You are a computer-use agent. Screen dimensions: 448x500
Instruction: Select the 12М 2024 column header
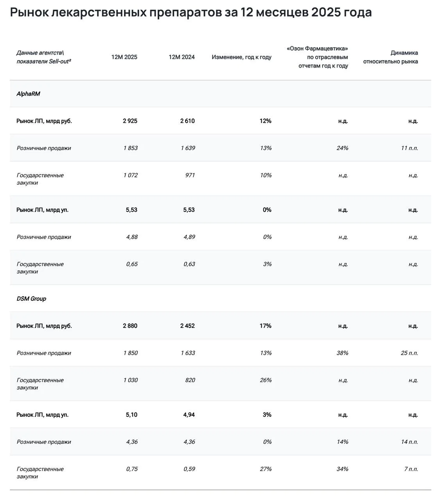182,57
